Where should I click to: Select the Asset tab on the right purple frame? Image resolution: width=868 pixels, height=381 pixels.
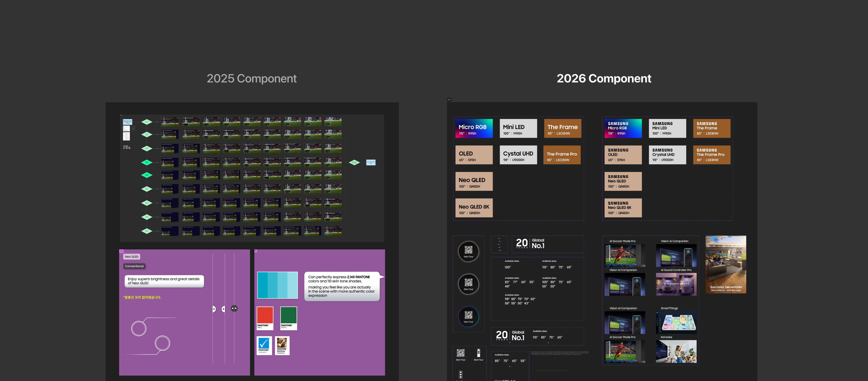pyautogui.click(x=256, y=251)
